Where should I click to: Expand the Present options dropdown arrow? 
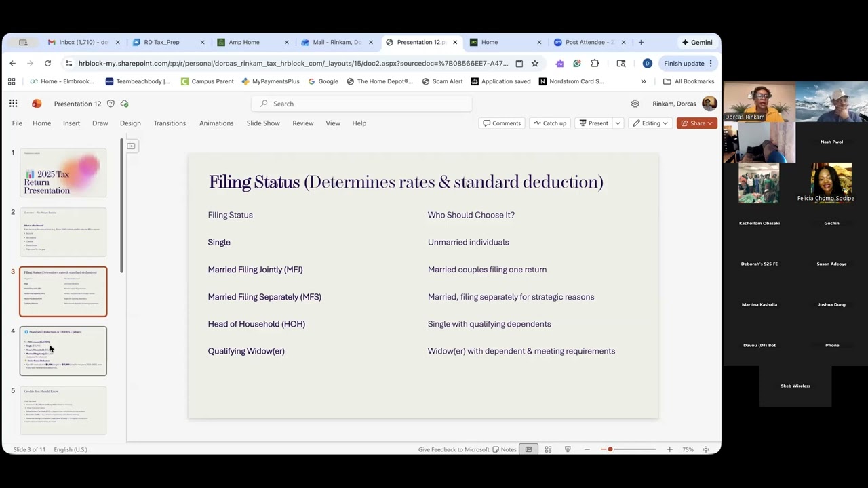tap(618, 123)
